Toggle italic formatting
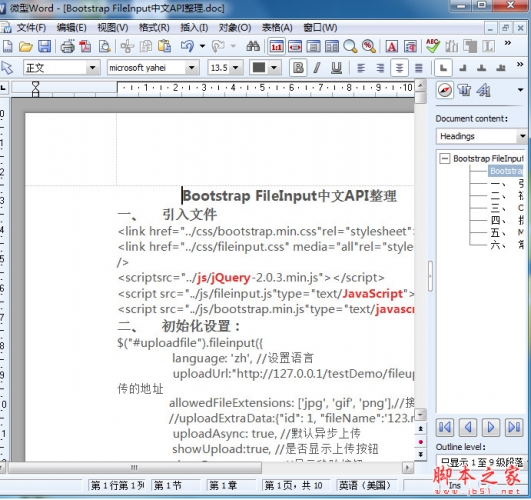The image size is (531, 500). (317, 68)
